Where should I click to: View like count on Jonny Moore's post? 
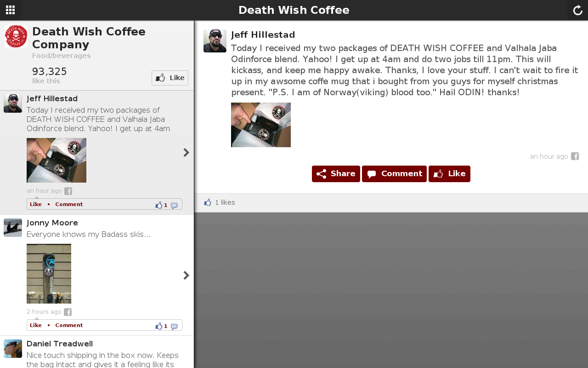162,326
